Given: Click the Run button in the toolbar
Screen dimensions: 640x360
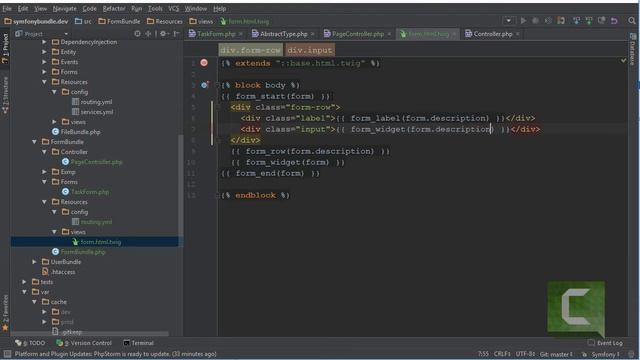Looking at the screenshot, I should (x=523, y=21).
